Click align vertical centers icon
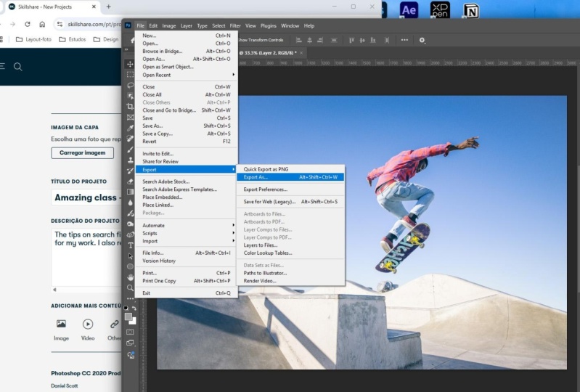This screenshot has height=392, width=580. [362, 40]
